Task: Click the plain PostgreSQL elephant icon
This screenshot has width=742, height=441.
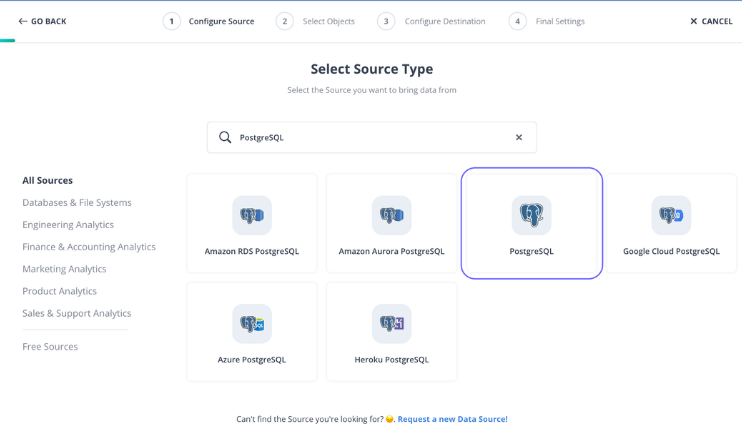Action: 531,215
